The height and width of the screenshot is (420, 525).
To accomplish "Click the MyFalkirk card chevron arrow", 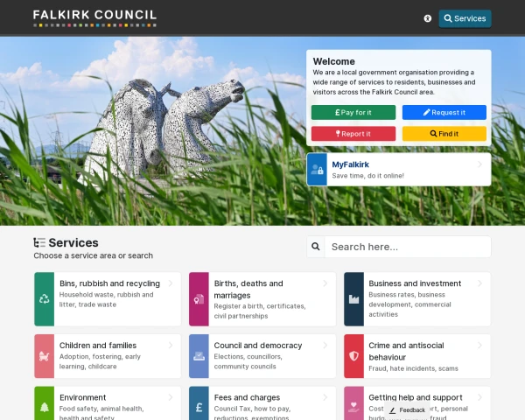I will [479, 164].
